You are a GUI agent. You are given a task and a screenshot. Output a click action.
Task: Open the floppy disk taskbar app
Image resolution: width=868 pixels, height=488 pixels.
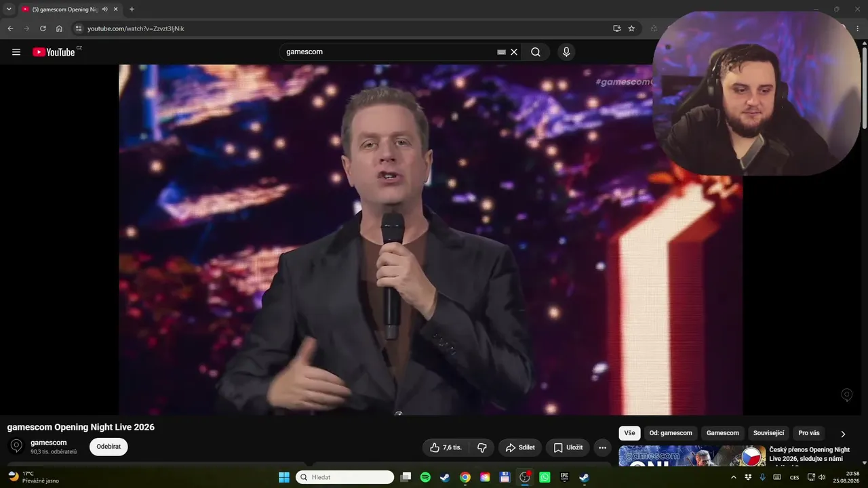(x=505, y=477)
